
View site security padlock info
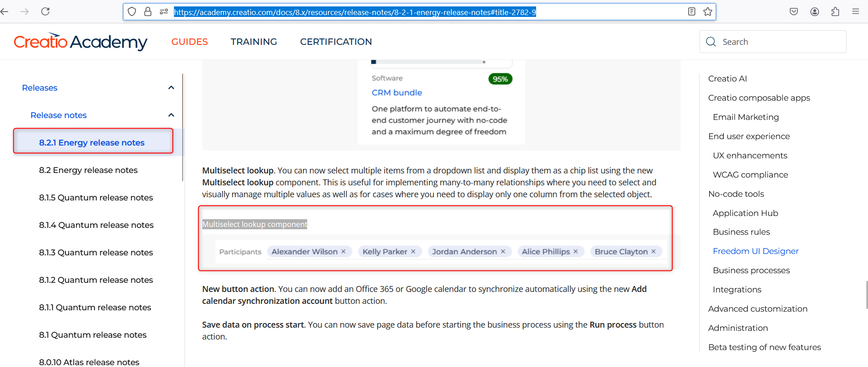[x=148, y=11]
